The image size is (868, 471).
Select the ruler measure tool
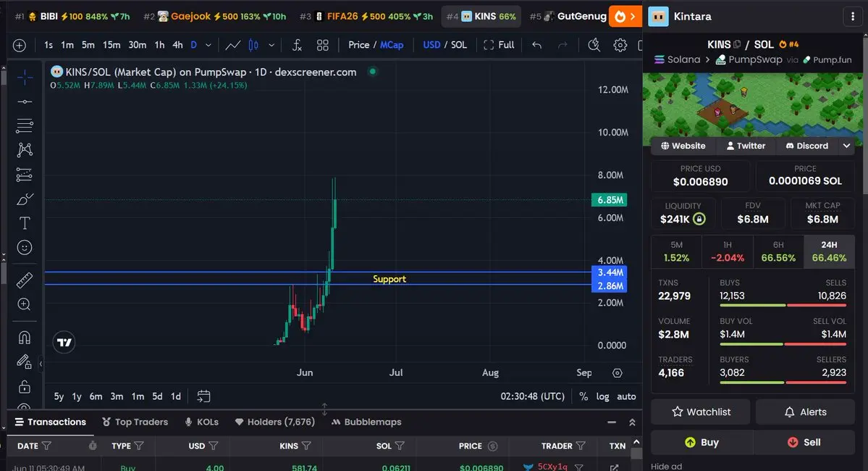(x=25, y=280)
